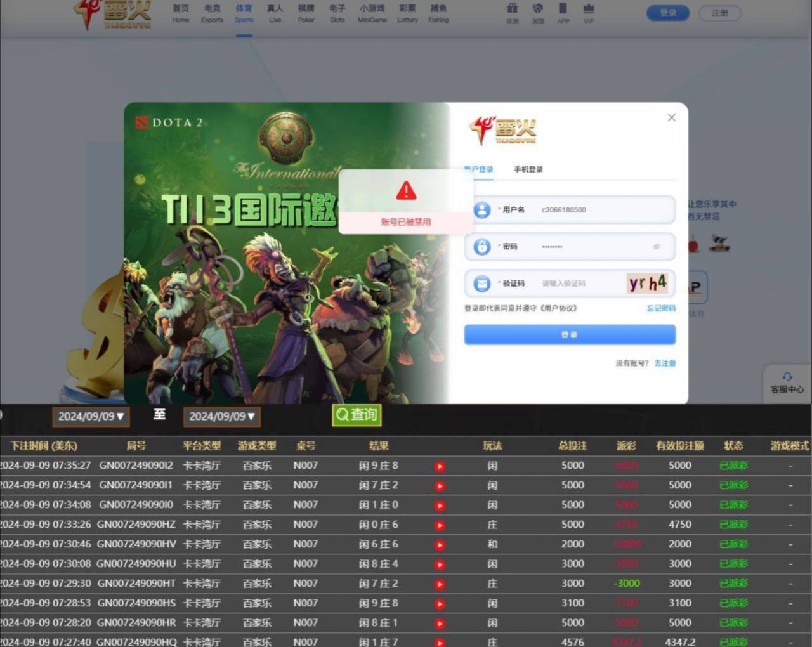This screenshot has width=812, height=647.
Task: Open 电竞 Esports in top navigation
Action: click(212, 13)
